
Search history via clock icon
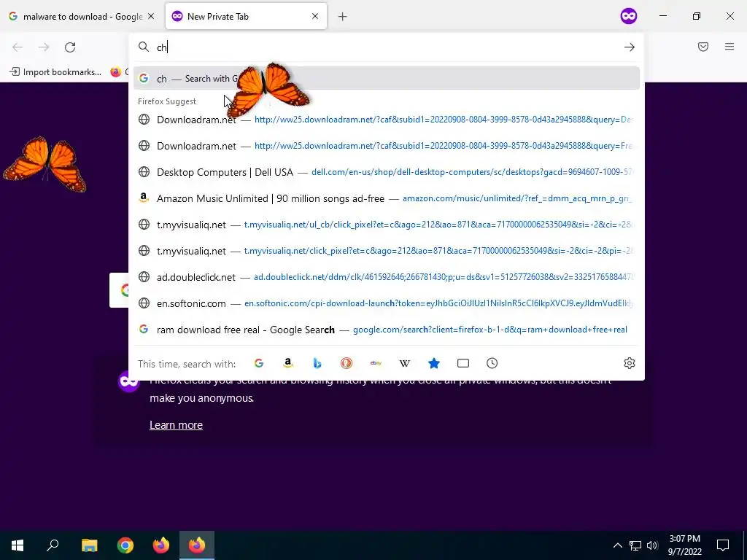pos(492,363)
